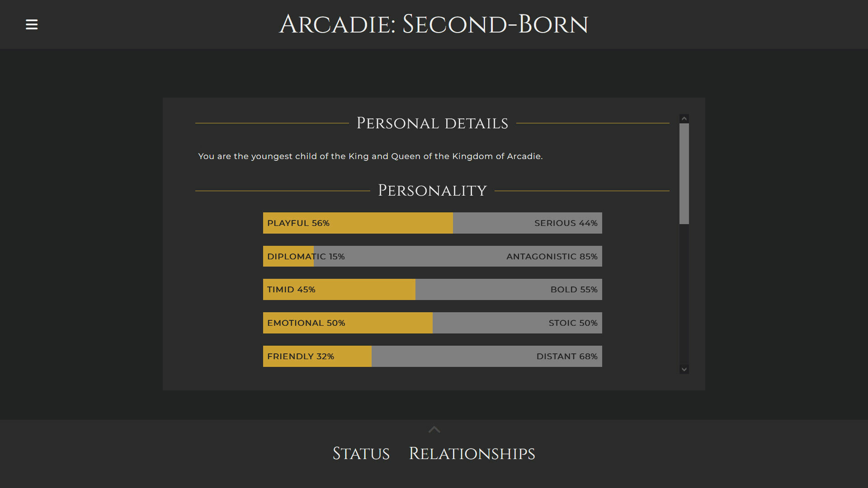Click the Emotional 50% gauge

[347, 323]
